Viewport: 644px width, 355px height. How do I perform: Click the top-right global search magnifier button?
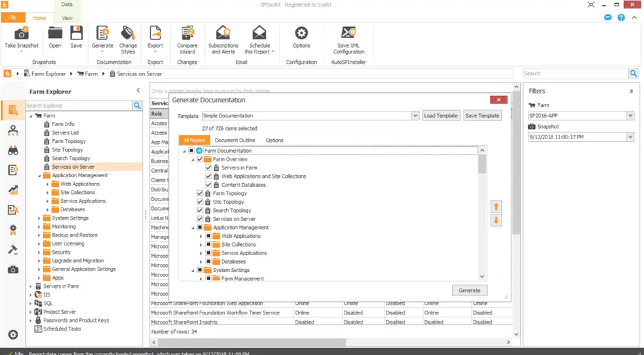634,73
